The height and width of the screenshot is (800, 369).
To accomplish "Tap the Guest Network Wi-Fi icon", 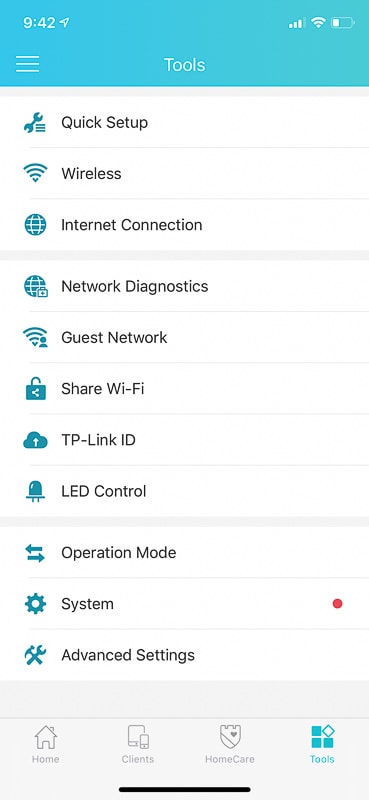I will click(x=35, y=337).
